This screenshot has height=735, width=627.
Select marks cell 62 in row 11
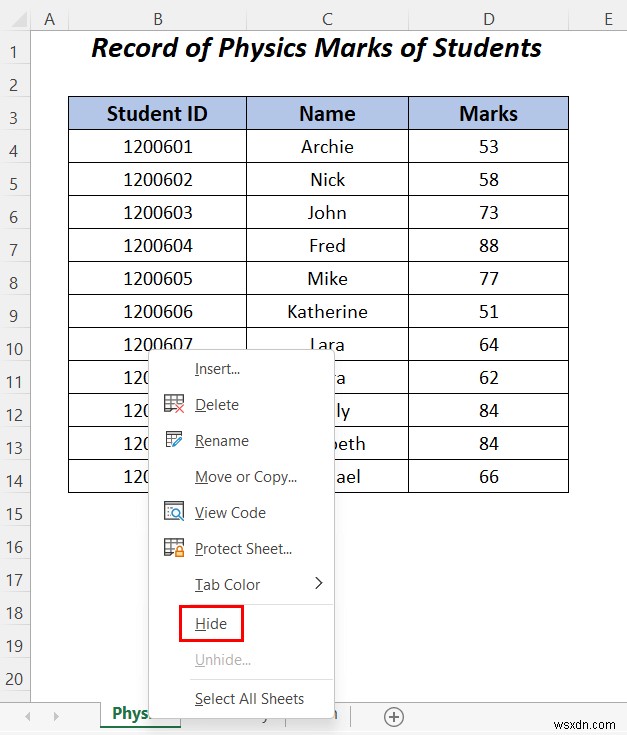[x=488, y=377]
